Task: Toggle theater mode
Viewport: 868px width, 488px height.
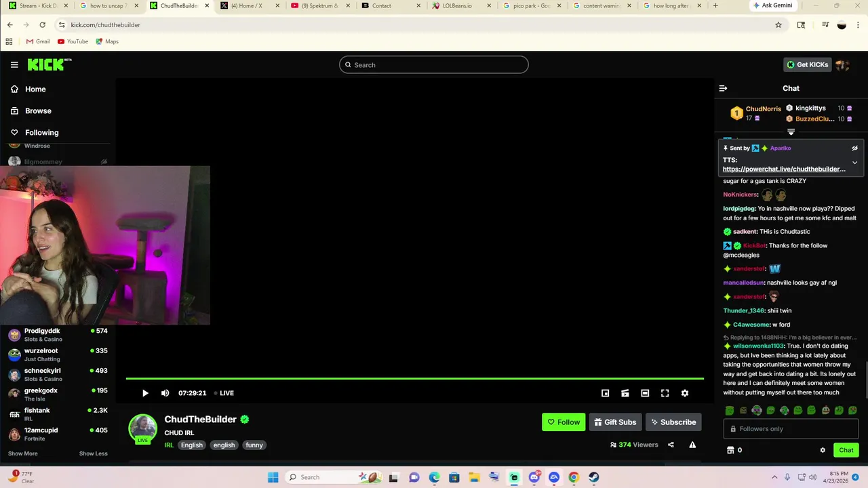Action: click(x=645, y=393)
